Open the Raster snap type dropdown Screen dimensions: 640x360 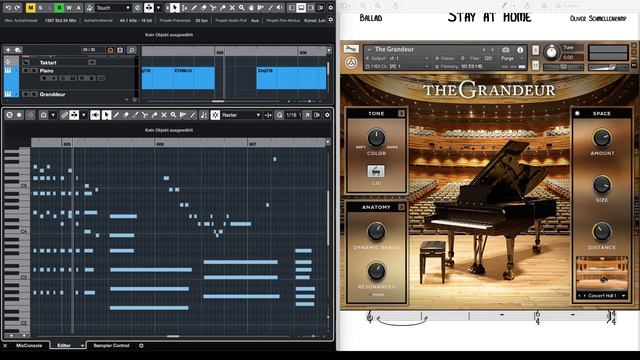(241, 115)
